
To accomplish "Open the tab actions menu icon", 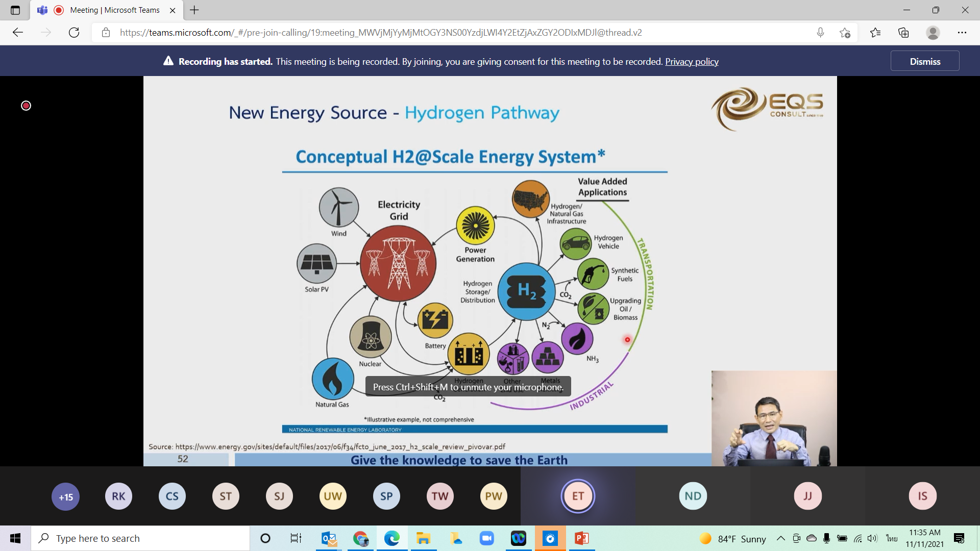I will [15, 10].
